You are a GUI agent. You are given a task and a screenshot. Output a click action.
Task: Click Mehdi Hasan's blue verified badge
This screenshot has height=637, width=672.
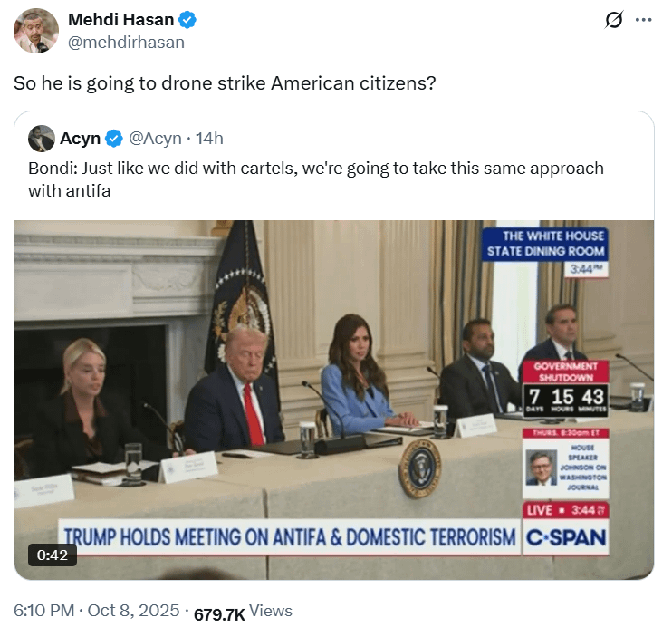click(187, 20)
